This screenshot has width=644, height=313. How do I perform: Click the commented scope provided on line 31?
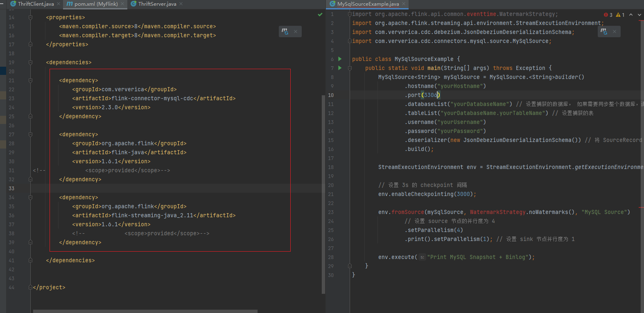[128, 171]
